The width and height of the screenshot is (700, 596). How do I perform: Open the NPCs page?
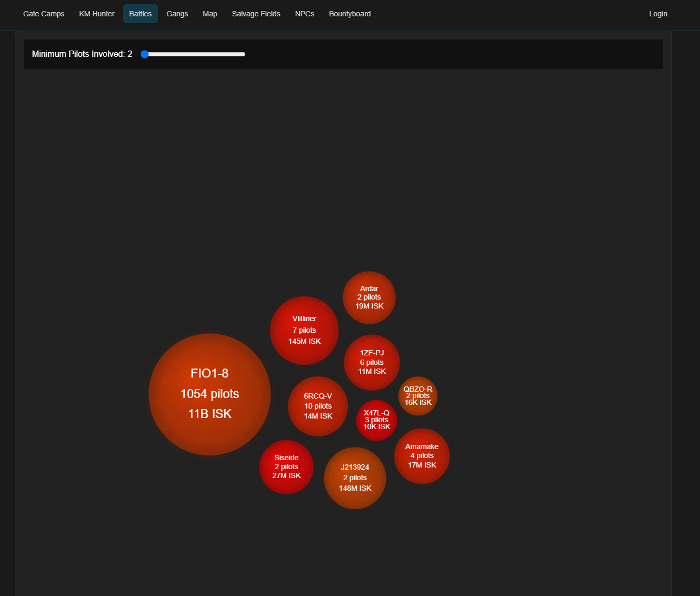click(305, 14)
